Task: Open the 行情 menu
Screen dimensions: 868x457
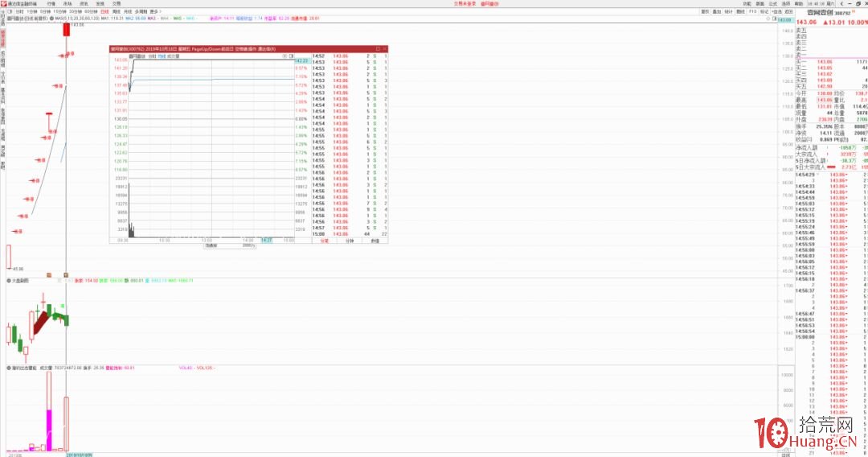Action: tap(51, 3)
